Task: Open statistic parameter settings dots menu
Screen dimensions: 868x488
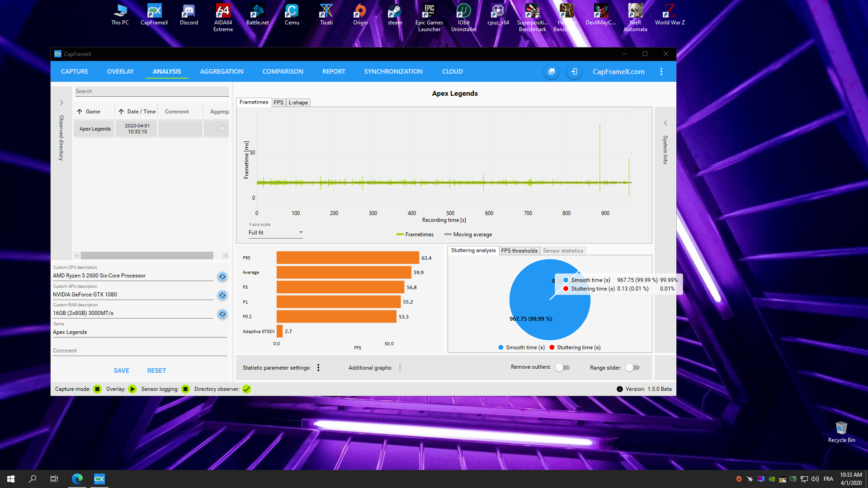Action: pyautogui.click(x=318, y=368)
